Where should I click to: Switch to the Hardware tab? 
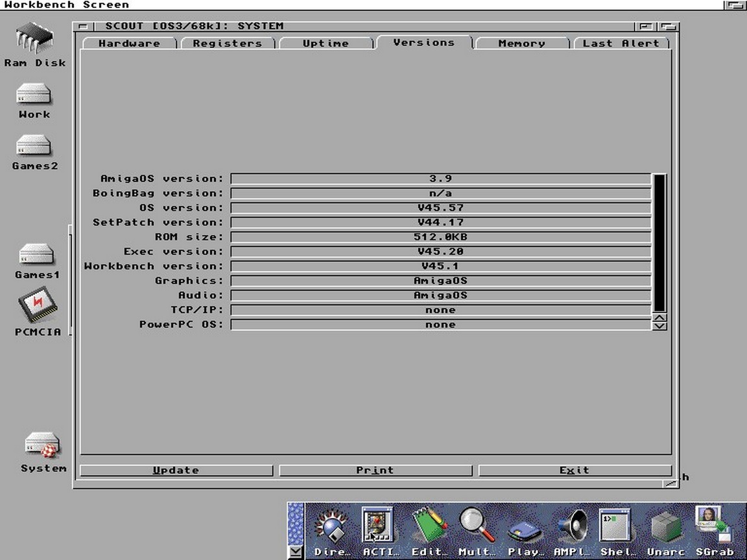tap(130, 43)
